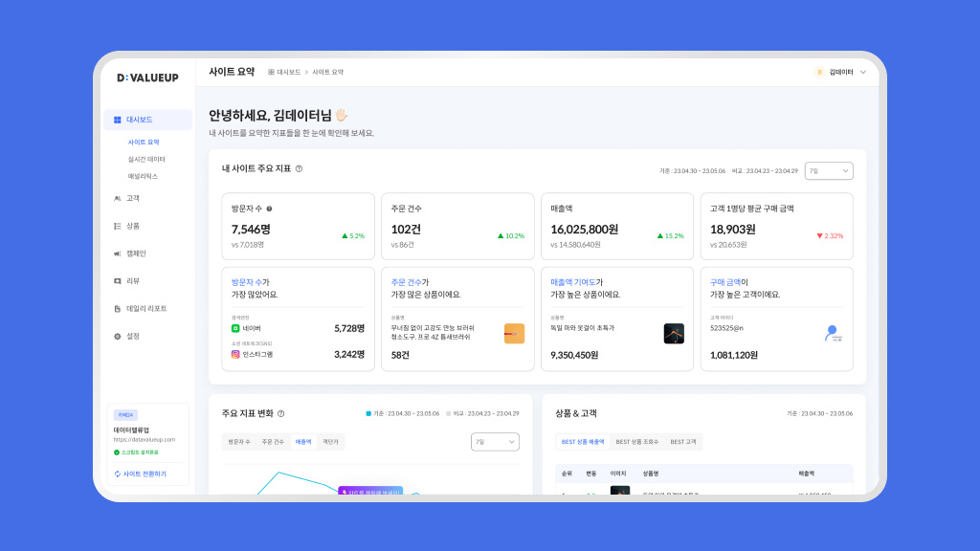Open the 7일 dropdown in 주요 지표 변화
Screen dimensions: 980x551
pos(495,442)
